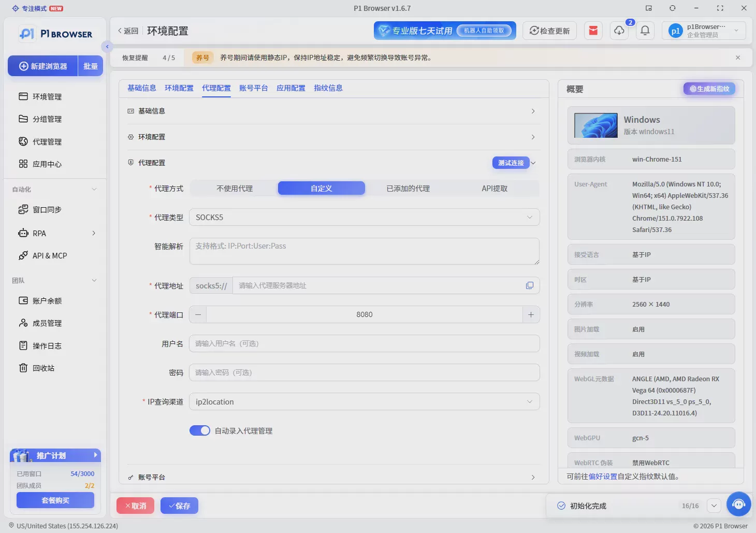Screen dimensions: 756x533
Task: Decrease 代理端口 with the minus button
Action: click(x=198, y=314)
